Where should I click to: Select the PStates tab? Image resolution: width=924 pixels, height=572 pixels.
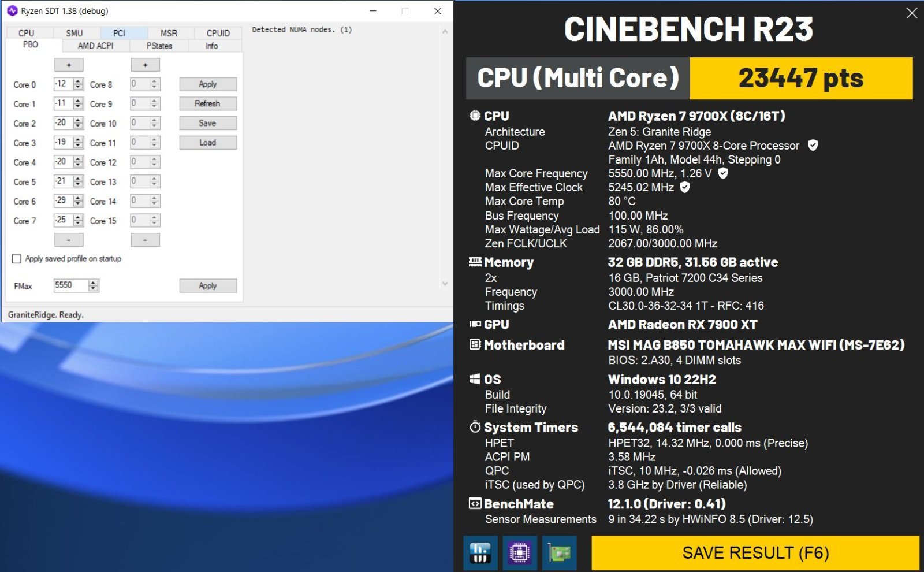159,46
